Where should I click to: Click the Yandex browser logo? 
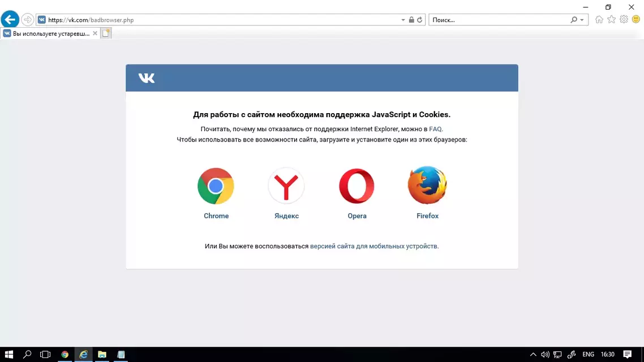286,186
